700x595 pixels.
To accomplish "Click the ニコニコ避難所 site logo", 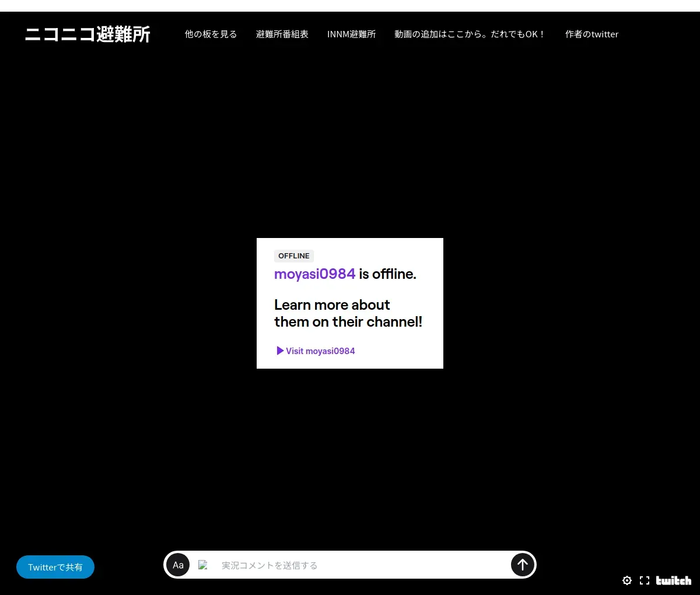I will click(x=87, y=34).
